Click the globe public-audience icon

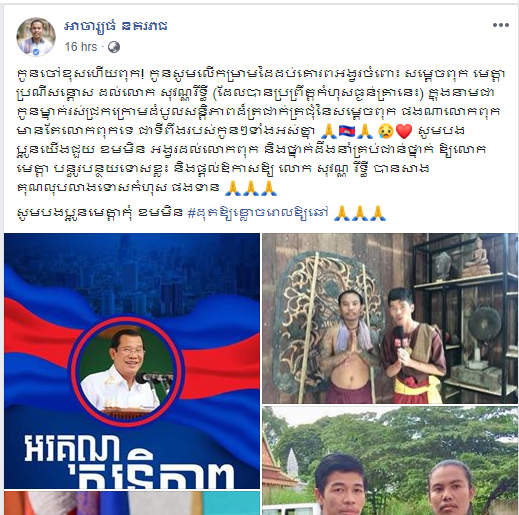point(114,47)
